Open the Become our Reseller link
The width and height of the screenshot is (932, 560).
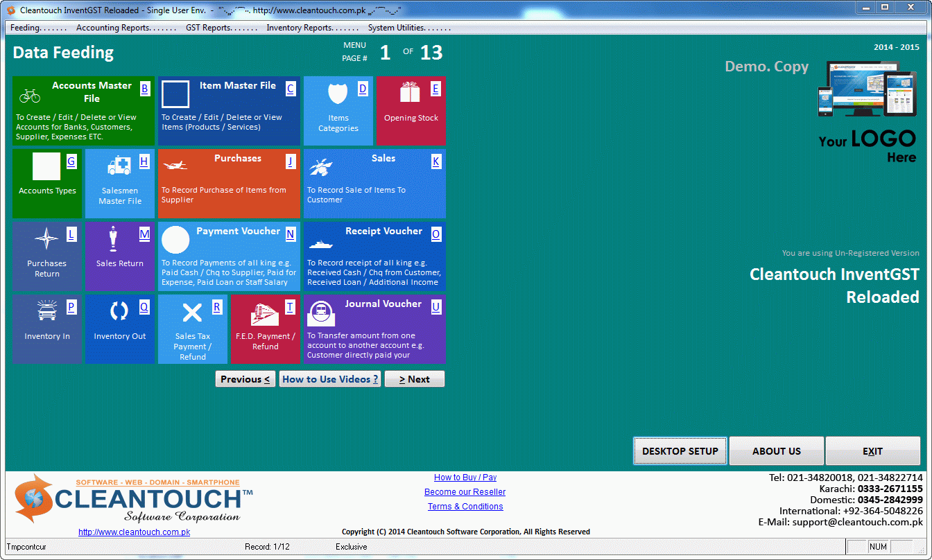tap(465, 492)
